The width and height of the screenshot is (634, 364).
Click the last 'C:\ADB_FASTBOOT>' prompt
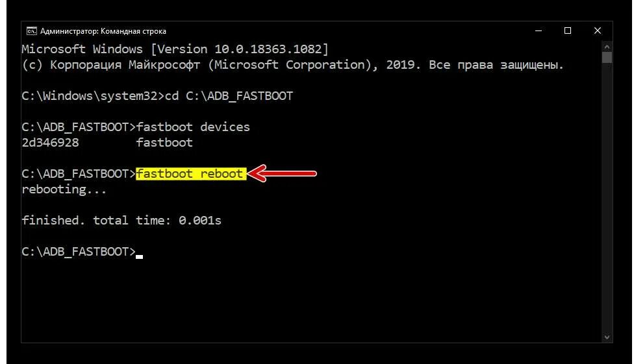pos(79,252)
